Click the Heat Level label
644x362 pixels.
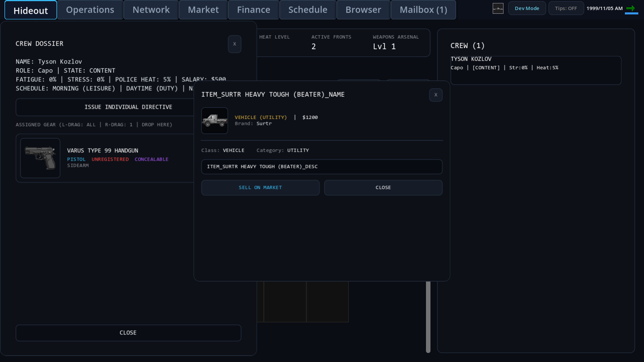coord(274,37)
